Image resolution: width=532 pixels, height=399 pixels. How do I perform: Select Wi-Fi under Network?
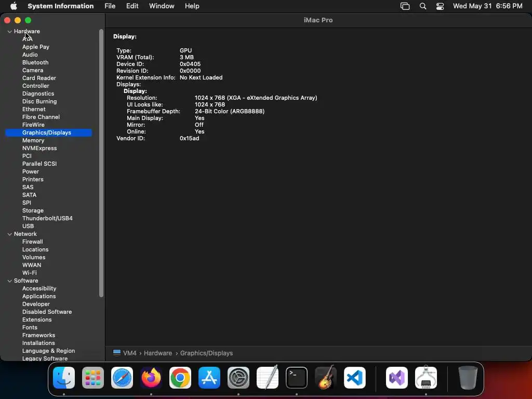[30, 273]
